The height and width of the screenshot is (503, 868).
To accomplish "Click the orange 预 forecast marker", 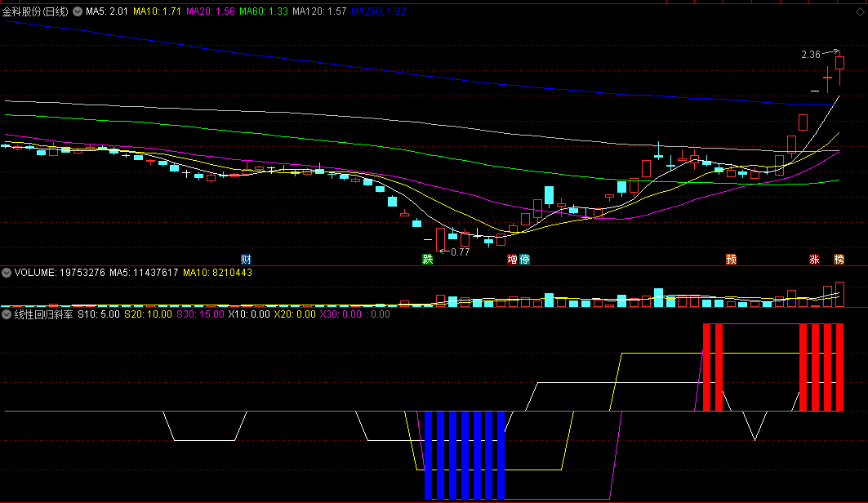I will click(732, 260).
